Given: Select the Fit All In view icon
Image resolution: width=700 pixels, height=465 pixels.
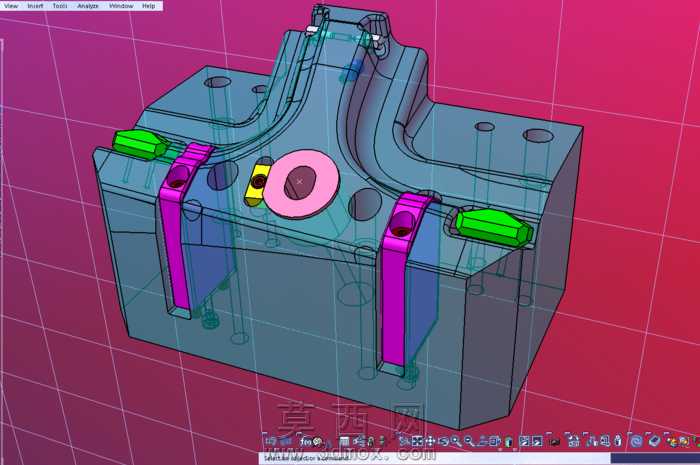Looking at the screenshot, I should click(417, 441).
